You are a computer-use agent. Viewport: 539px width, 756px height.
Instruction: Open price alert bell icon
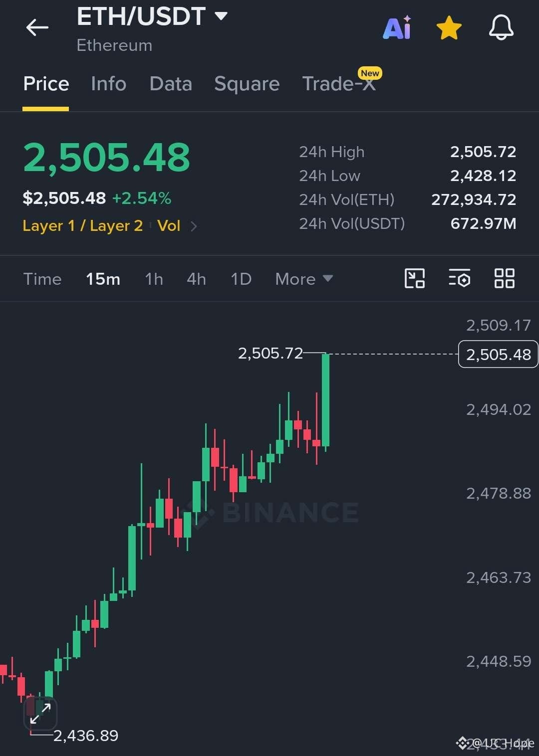pos(501,27)
